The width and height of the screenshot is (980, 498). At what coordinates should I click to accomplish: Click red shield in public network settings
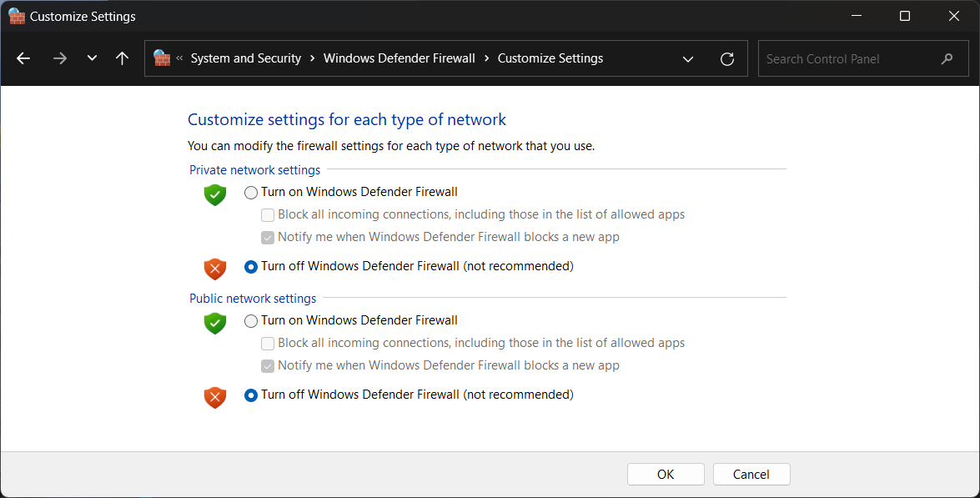pyautogui.click(x=215, y=397)
